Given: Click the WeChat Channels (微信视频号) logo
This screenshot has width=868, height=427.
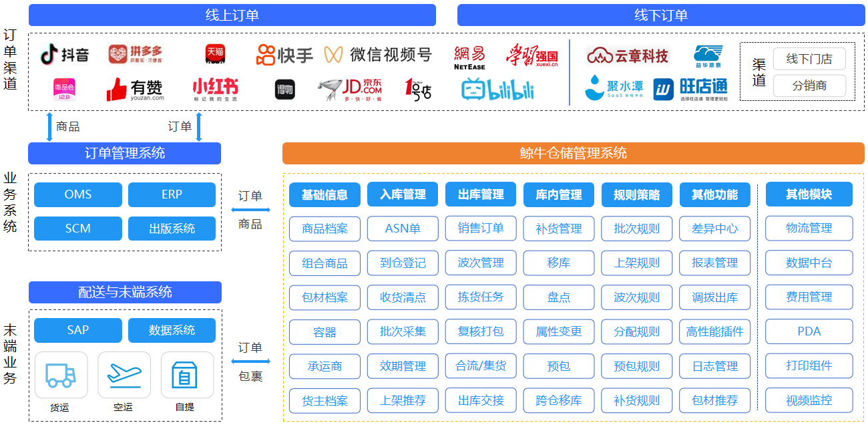Looking at the screenshot, I should pyautogui.click(x=378, y=55).
